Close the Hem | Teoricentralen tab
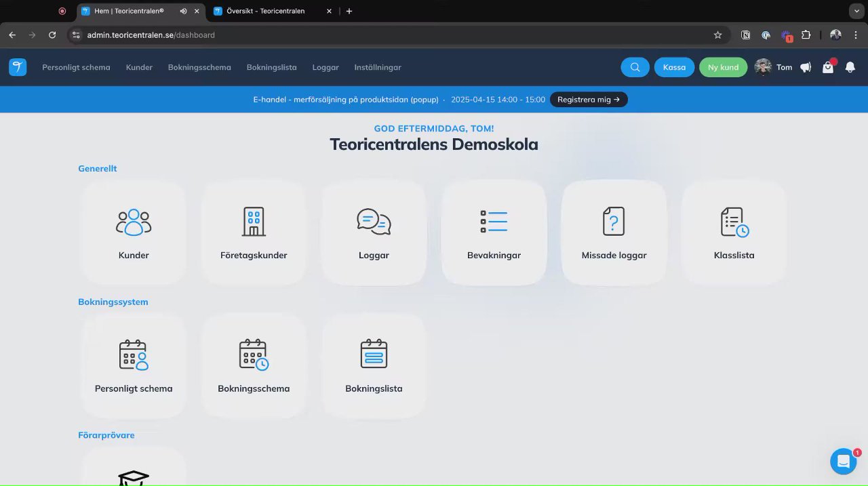868x486 pixels. coord(197,11)
